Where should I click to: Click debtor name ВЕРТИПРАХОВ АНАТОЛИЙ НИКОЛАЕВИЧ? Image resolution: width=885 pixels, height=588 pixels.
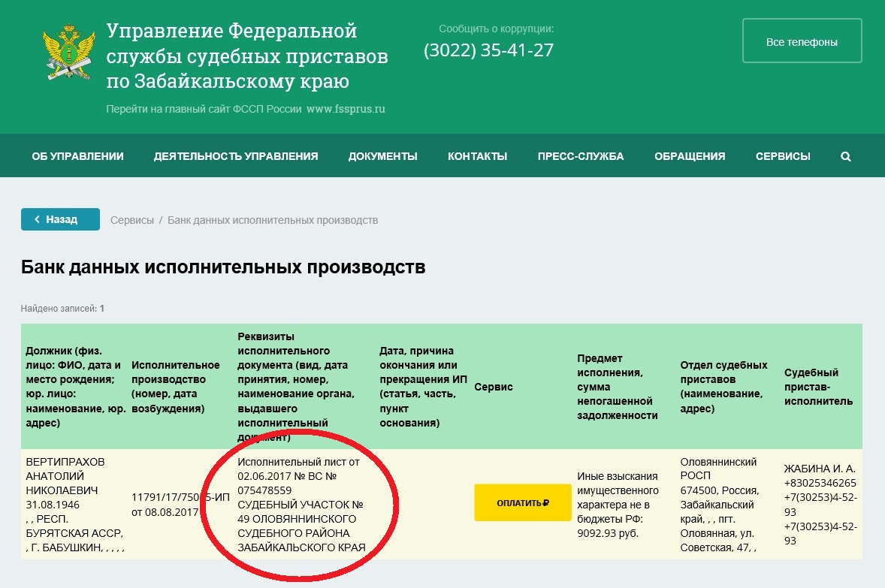point(65,475)
